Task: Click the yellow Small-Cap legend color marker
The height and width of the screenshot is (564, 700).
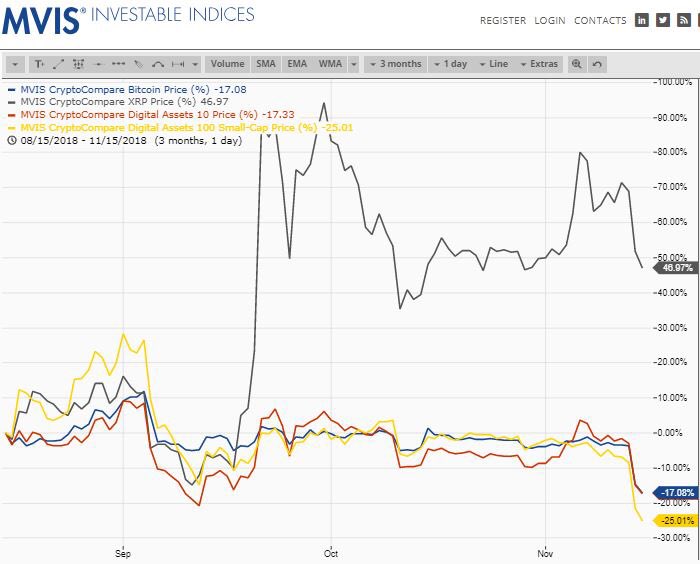Action: click(12, 128)
